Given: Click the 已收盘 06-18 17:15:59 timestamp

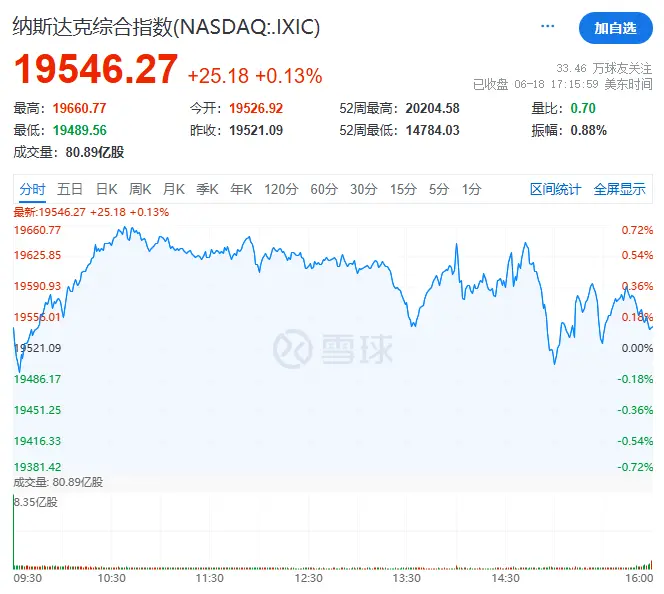Looking at the screenshot, I should [x=562, y=84].
